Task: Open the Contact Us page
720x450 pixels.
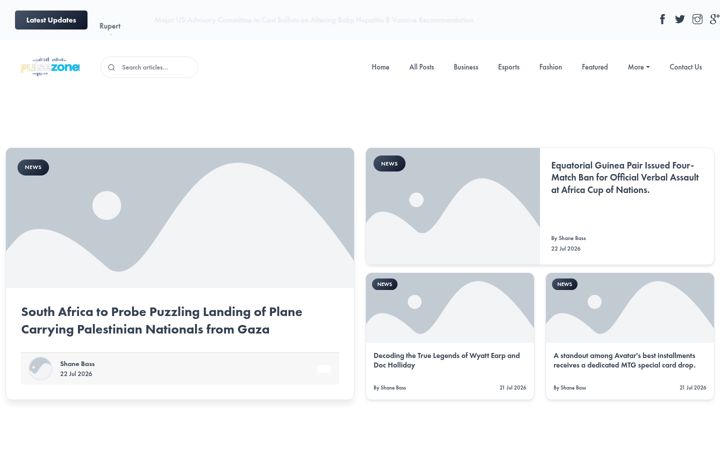Action: coord(686,67)
